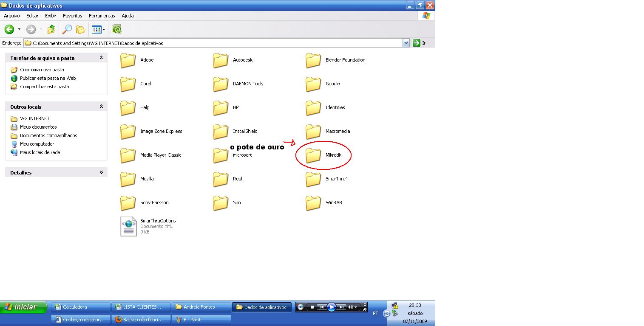Select the Help folder icon
Viewport: 644px width, 326px height.
pyautogui.click(x=128, y=108)
